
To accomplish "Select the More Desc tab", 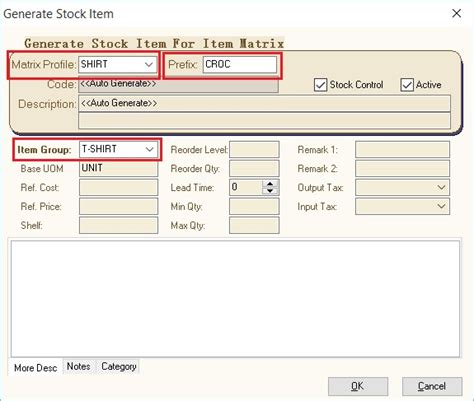I will (x=35, y=368).
